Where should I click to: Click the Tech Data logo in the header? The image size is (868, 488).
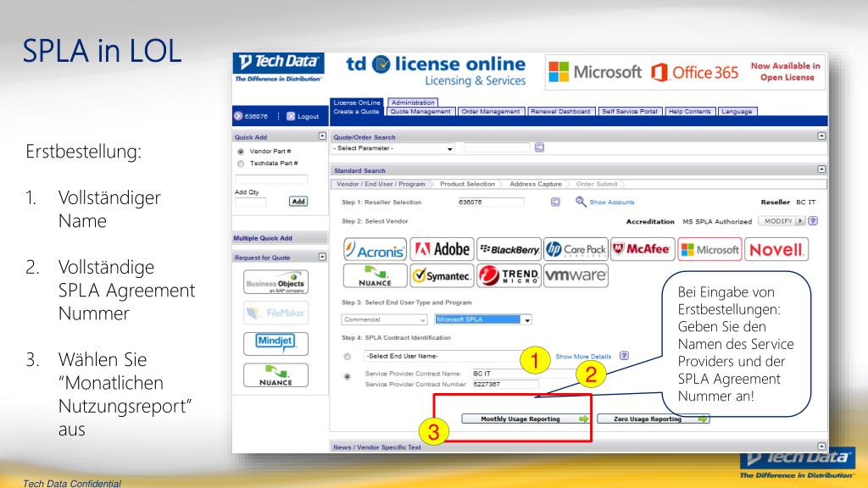[278, 68]
